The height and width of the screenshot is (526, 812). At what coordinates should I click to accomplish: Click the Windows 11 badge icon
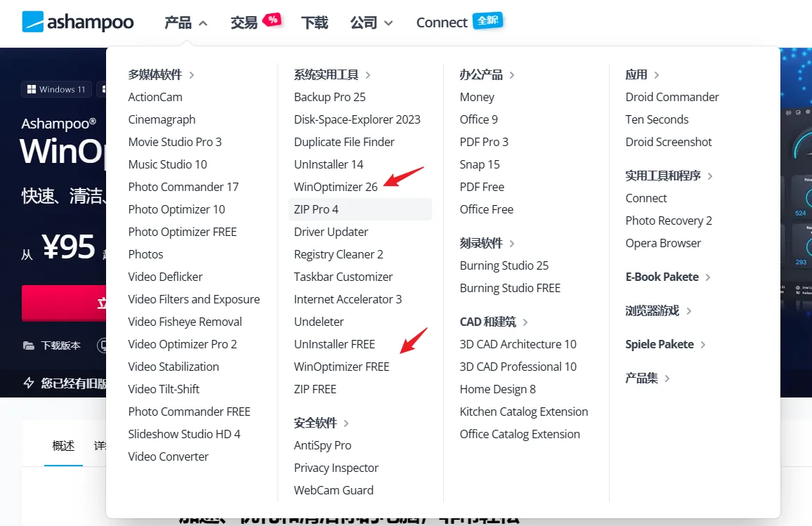coord(31,89)
